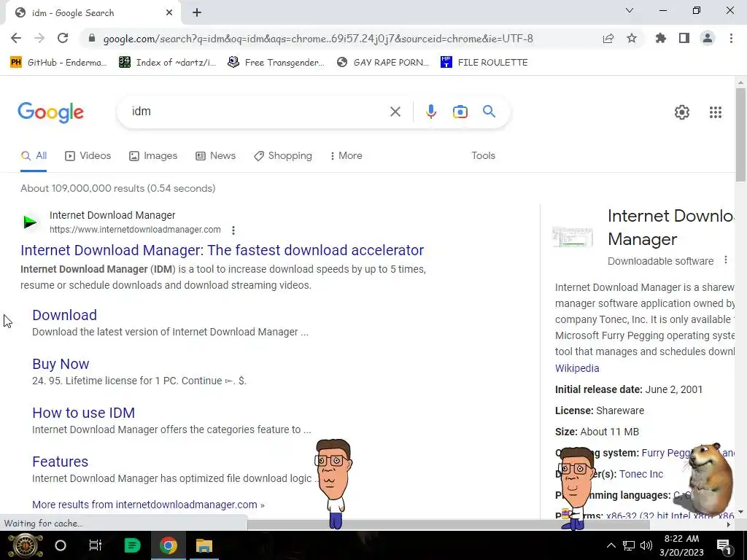Bookmark this page with the star icon
747x560 pixels.
632,39
